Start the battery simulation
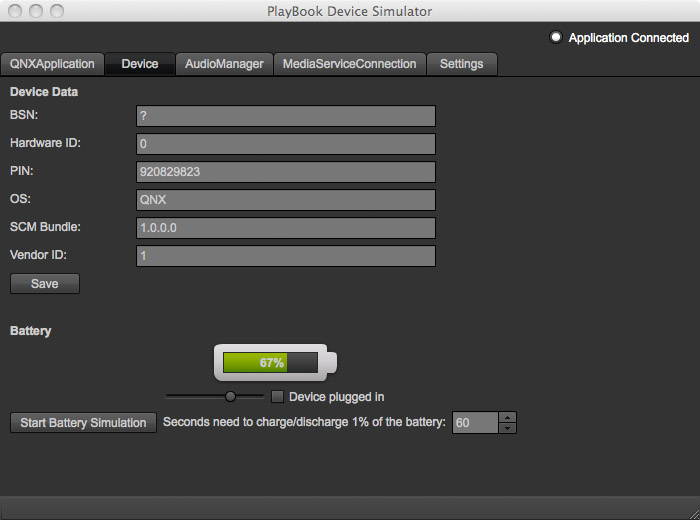Viewport: 700px width, 520px height. coord(83,422)
